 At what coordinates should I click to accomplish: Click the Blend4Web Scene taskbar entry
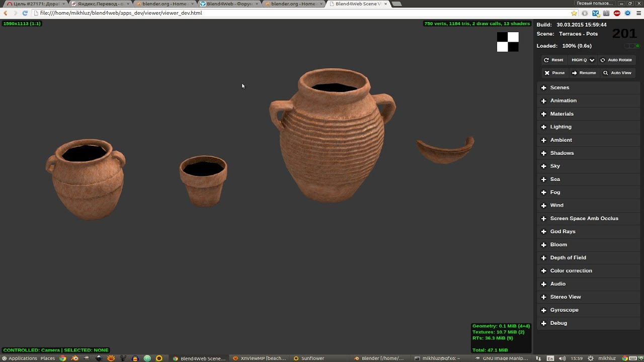199,358
